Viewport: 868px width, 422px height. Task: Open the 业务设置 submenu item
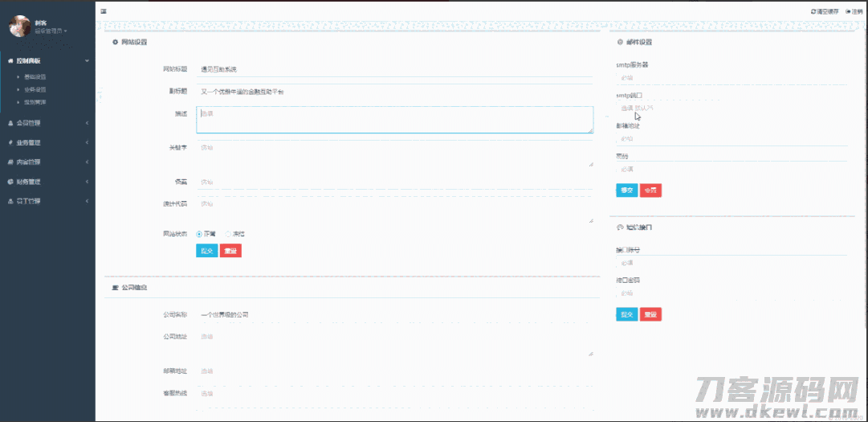coord(35,89)
